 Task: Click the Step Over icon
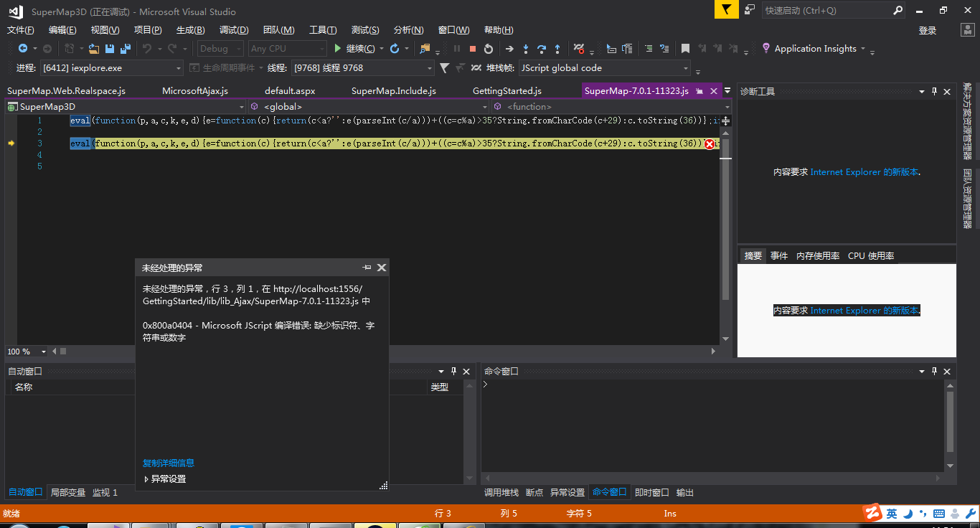(542, 49)
